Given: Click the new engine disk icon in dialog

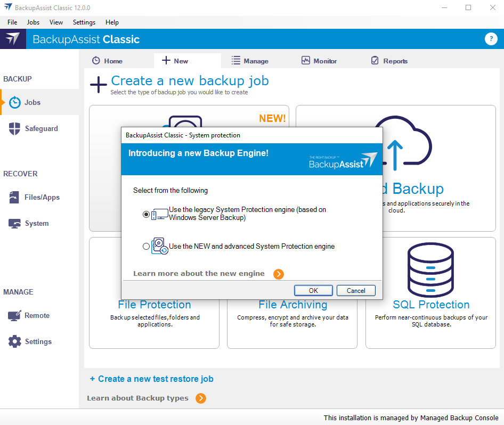Looking at the screenshot, I should click(x=160, y=246).
